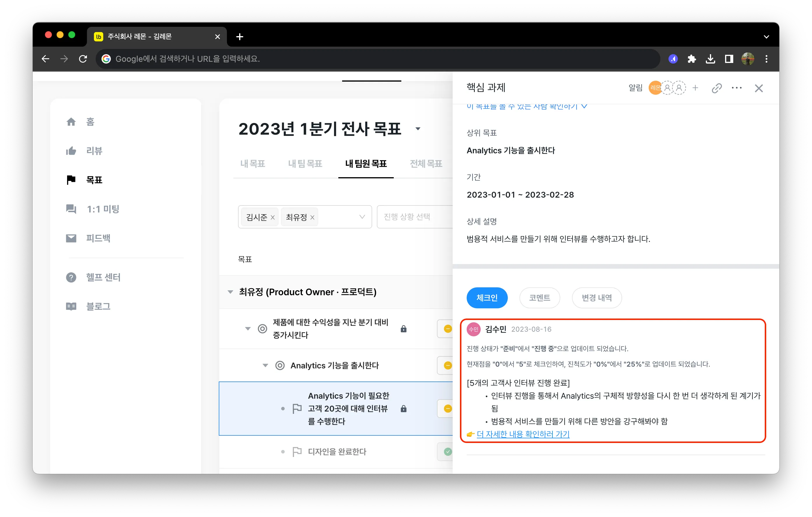Click the browser URL address bar
812x517 pixels.
pos(378,59)
